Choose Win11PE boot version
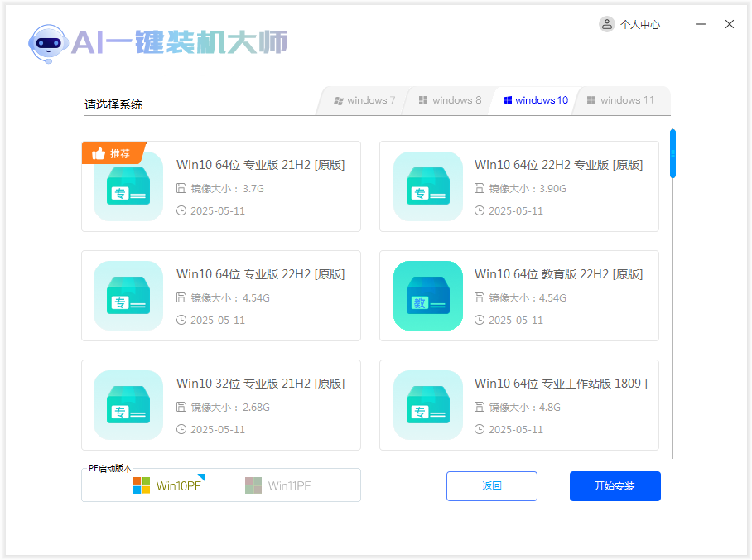 pos(278,485)
